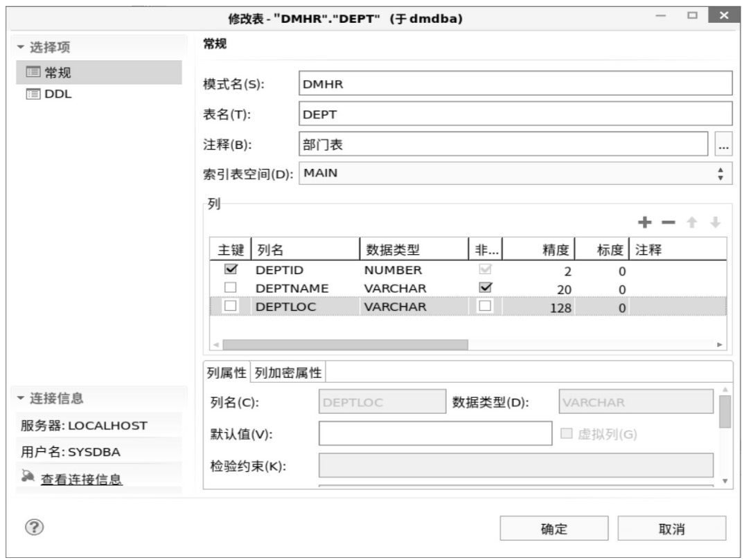Toggle not-null checkbox for DEPTLOC row

coord(486,306)
